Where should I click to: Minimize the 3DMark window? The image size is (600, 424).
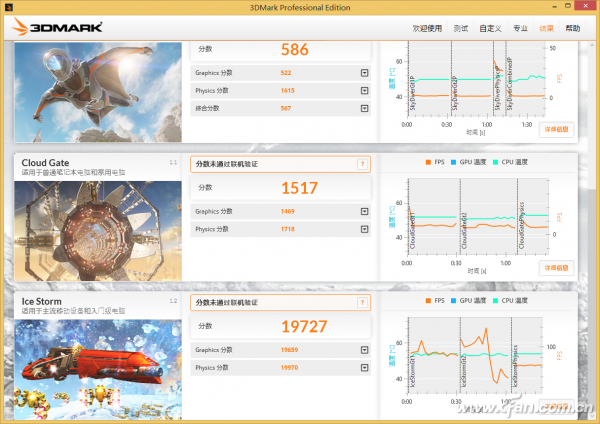(x=554, y=7)
